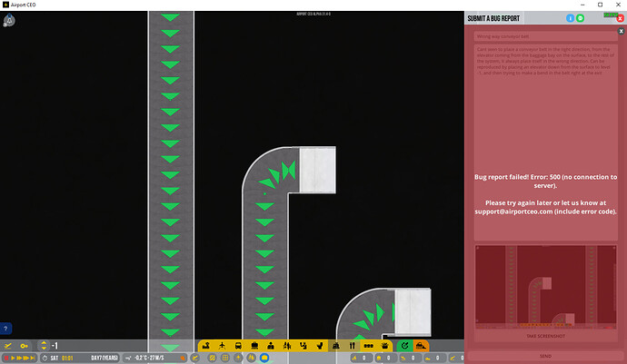Pause the game with red pause button

[6, 358]
